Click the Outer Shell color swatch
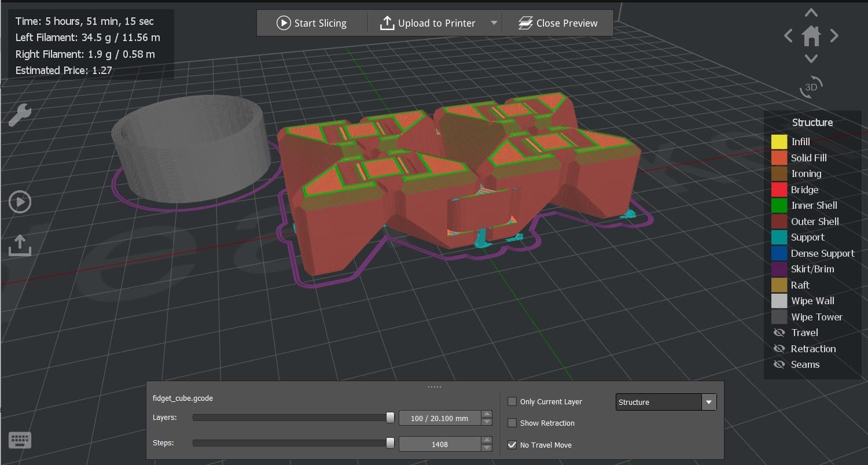The width and height of the screenshot is (868, 465). 779,222
